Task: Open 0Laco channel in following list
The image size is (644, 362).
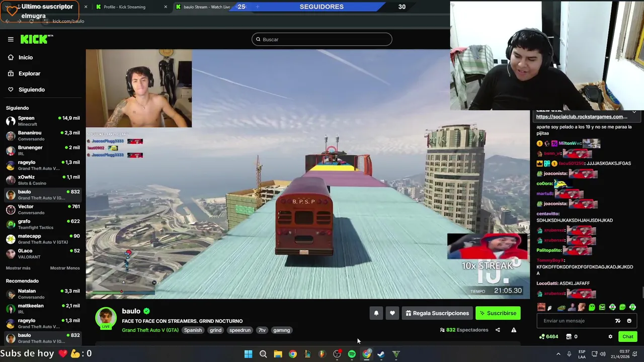Action: (x=43, y=253)
